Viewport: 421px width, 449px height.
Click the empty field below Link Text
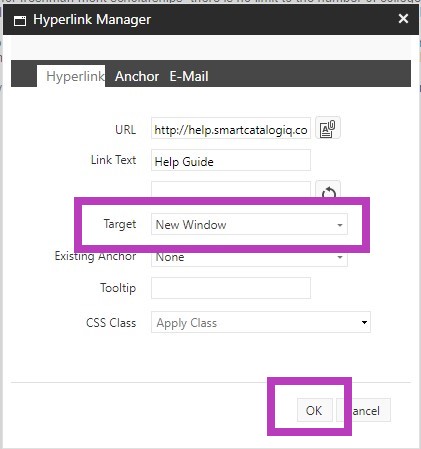231,190
